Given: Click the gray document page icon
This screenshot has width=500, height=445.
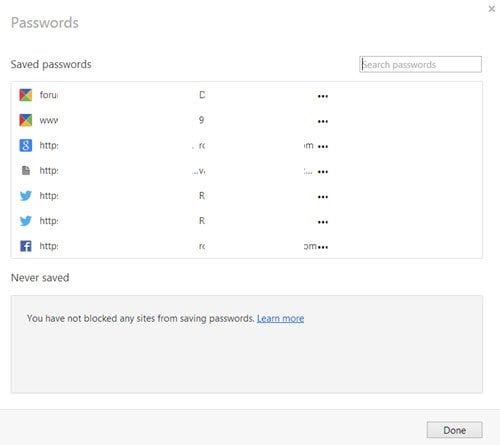Looking at the screenshot, I should [26, 171].
